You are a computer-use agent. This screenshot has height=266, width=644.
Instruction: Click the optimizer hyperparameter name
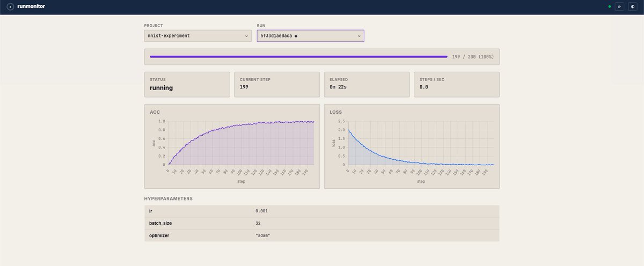pyautogui.click(x=160, y=235)
